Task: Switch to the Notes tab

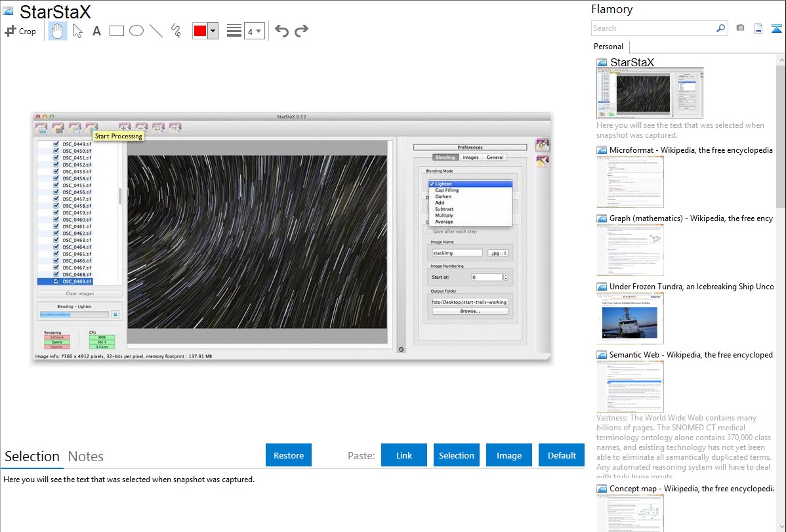Action: pos(85,457)
